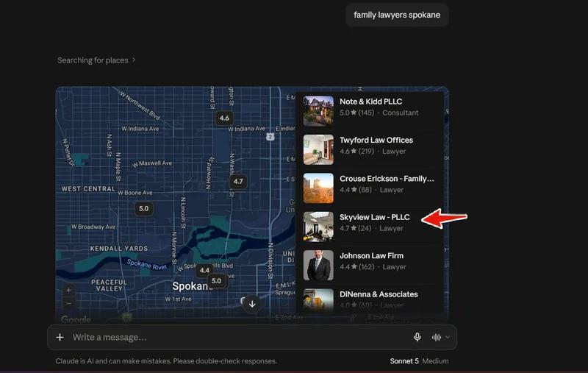588x373 pixels.
Task: Click the Medium effort level label
Action: (435, 361)
